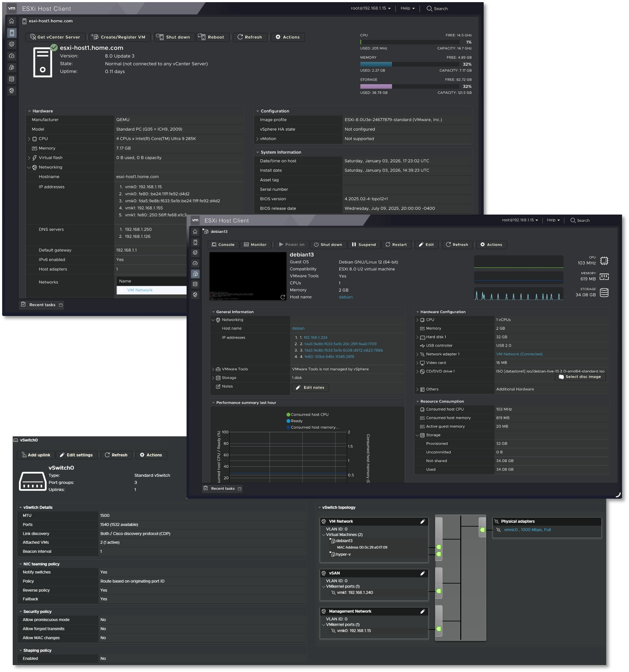Click the Home icon in the sidebar
This screenshot has height=672, width=629.
12,21
